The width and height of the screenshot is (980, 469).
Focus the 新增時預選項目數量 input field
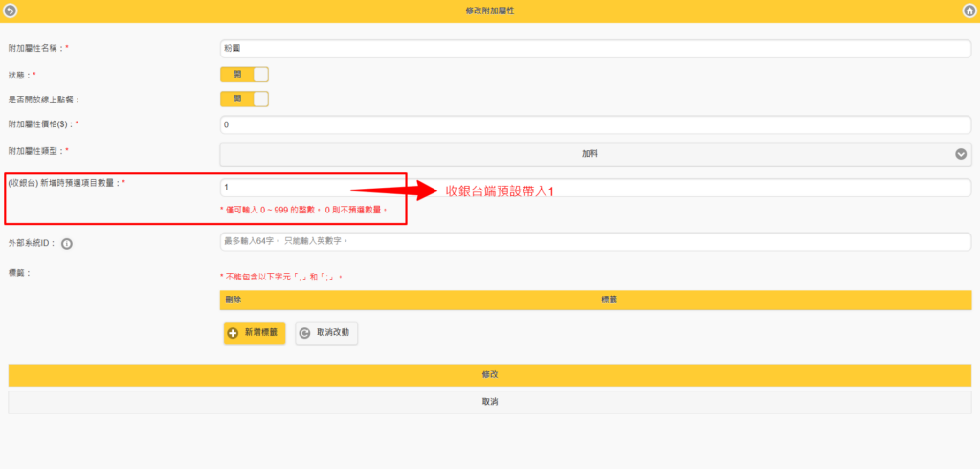pyautogui.click(x=595, y=188)
